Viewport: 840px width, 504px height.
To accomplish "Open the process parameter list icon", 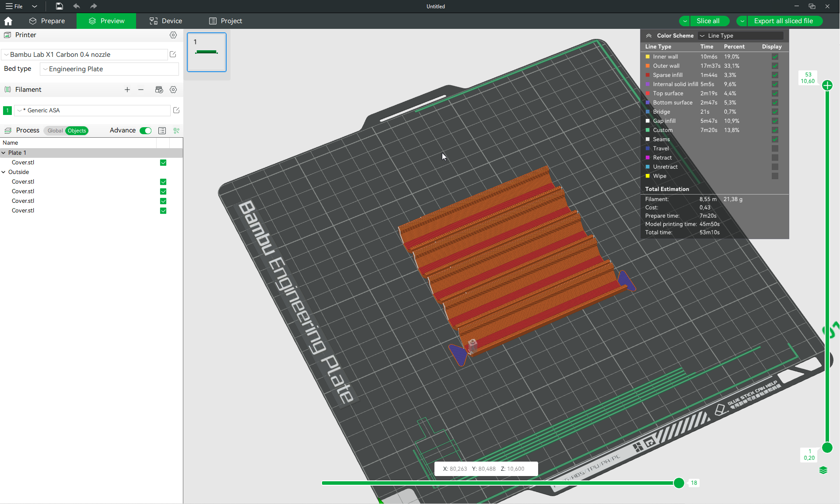I will click(x=162, y=131).
